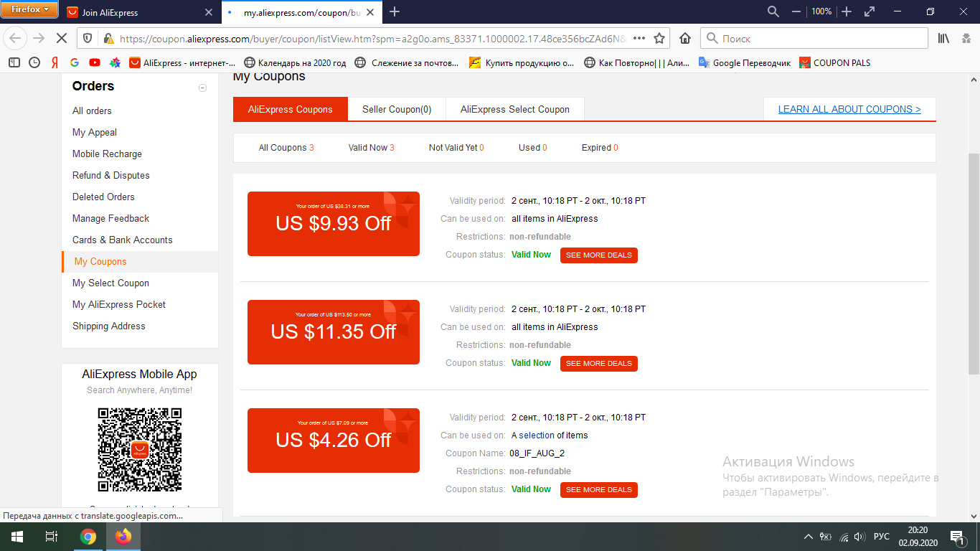Select My Coupons in sidebar
Image resolution: width=980 pixels, height=551 pixels.
pos(100,261)
